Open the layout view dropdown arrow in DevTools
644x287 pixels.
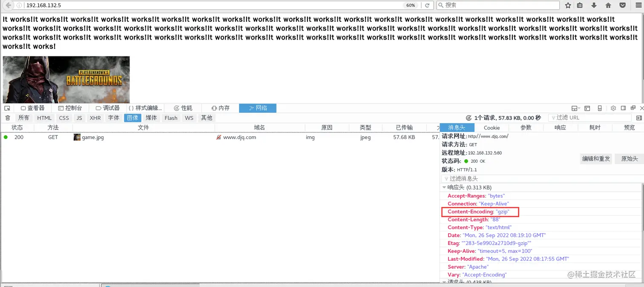pos(578,108)
